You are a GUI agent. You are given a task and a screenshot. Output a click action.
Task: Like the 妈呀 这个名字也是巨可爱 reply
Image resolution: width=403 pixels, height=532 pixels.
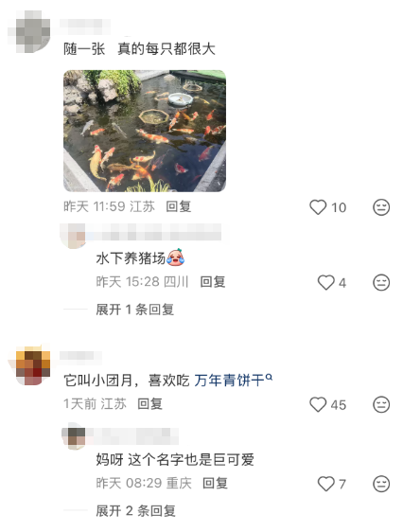[325, 484]
